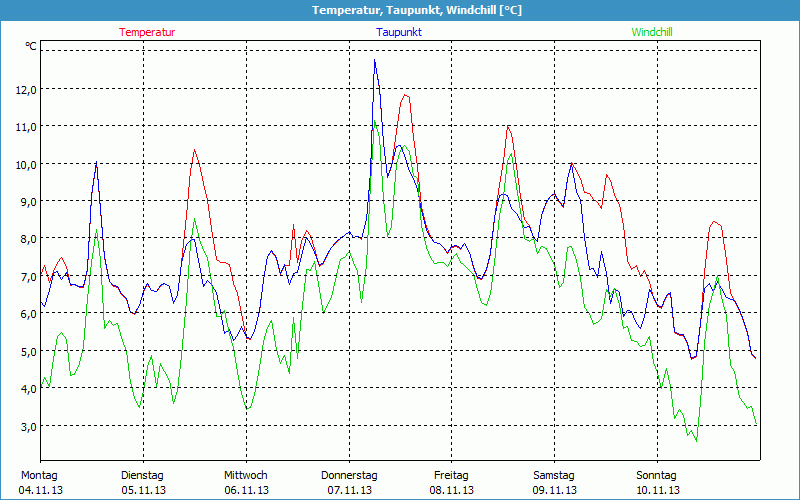This screenshot has width=800, height=500.
Task: Click the 'Mittwoch' day label
Action: click(x=246, y=476)
